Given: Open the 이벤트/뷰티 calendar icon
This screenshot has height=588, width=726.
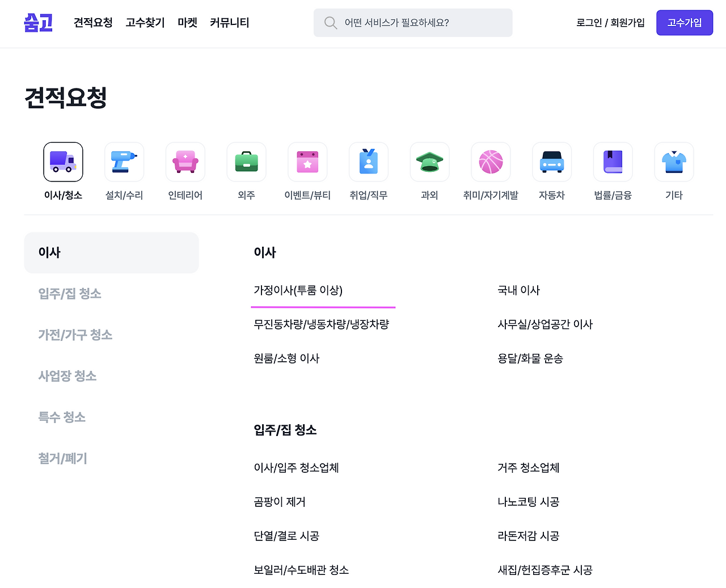Looking at the screenshot, I should (307, 162).
